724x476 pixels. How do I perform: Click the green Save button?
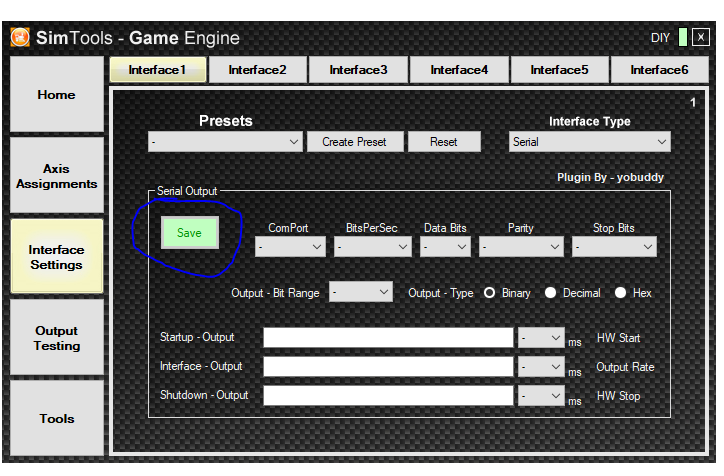tap(189, 232)
